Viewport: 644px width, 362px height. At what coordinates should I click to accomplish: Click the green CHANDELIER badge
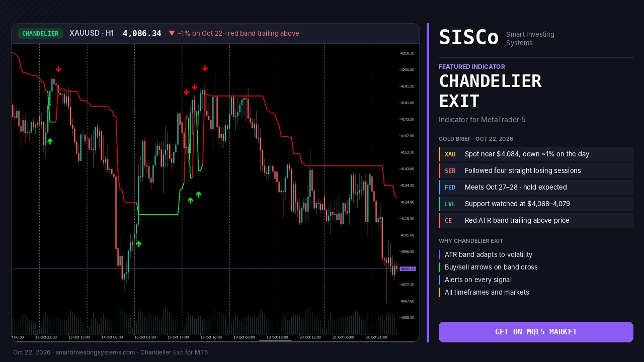[x=40, y=33]
